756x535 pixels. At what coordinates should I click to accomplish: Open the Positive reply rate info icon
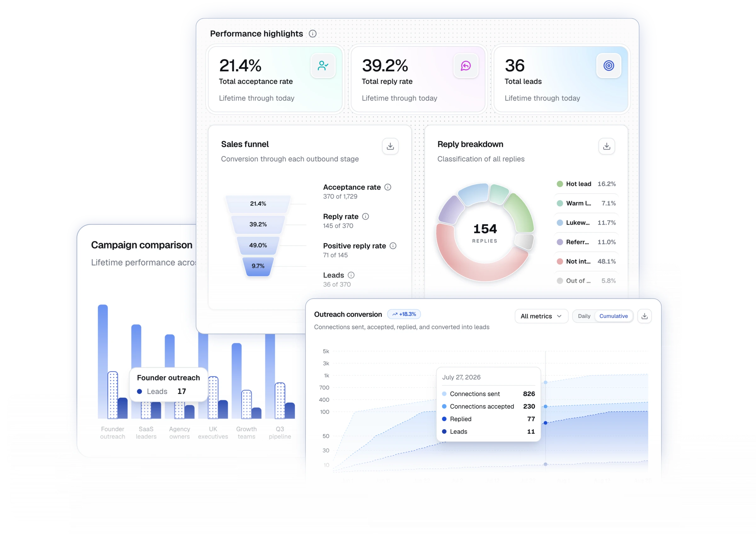393,246
